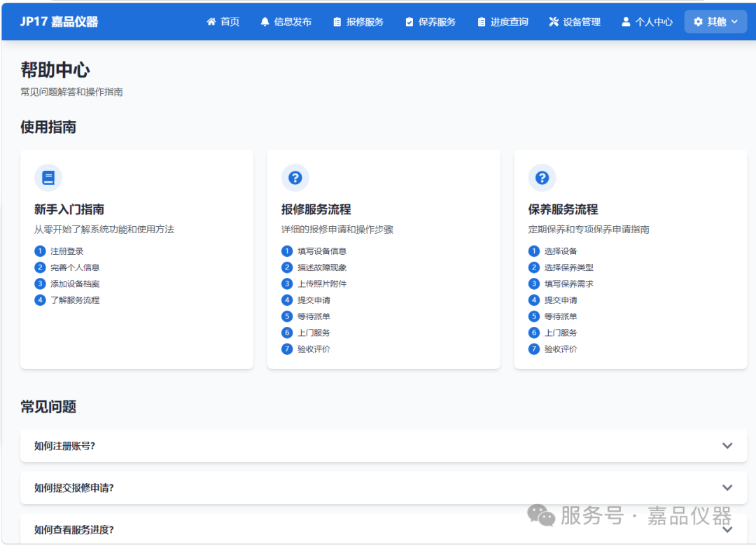Click the gear icon in 其他 button
Screen dimensions: 756x546
click(x=698, y=22)
